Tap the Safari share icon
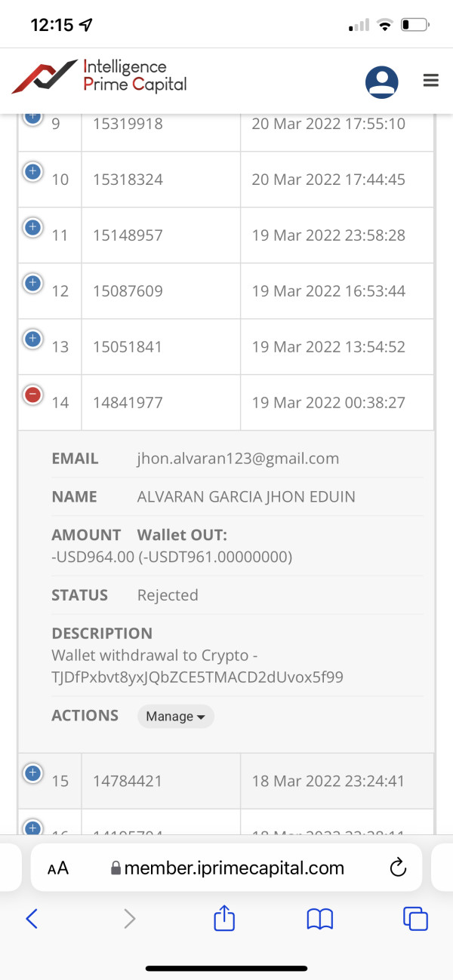Screen dimensions: 453x980 pos(224,918)
